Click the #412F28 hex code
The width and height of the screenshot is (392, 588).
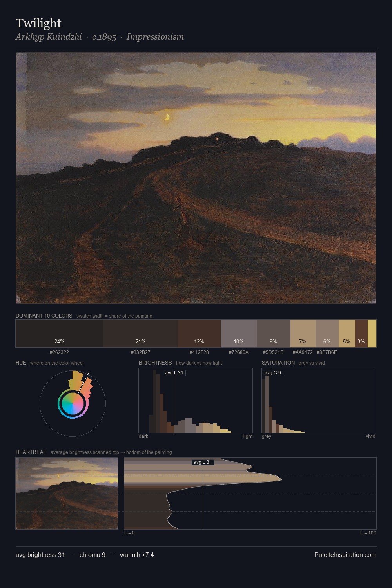[199, 352]
